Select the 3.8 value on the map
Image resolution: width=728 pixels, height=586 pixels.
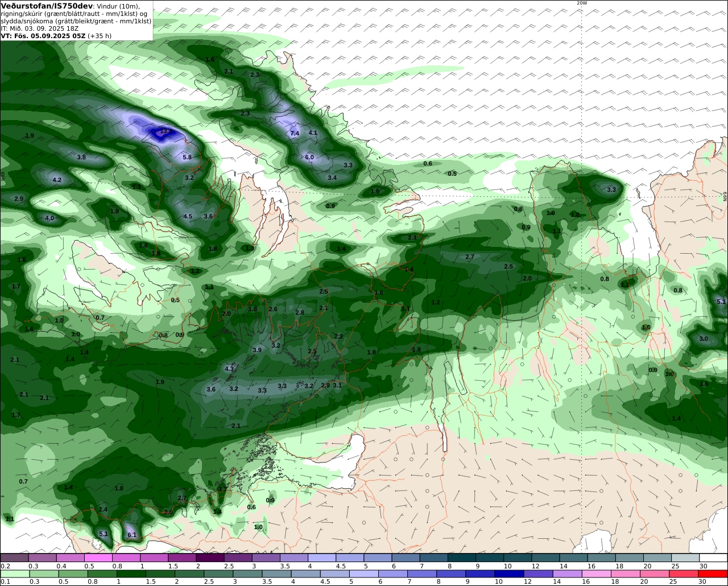pyautogui.click(x=81, y=157)
